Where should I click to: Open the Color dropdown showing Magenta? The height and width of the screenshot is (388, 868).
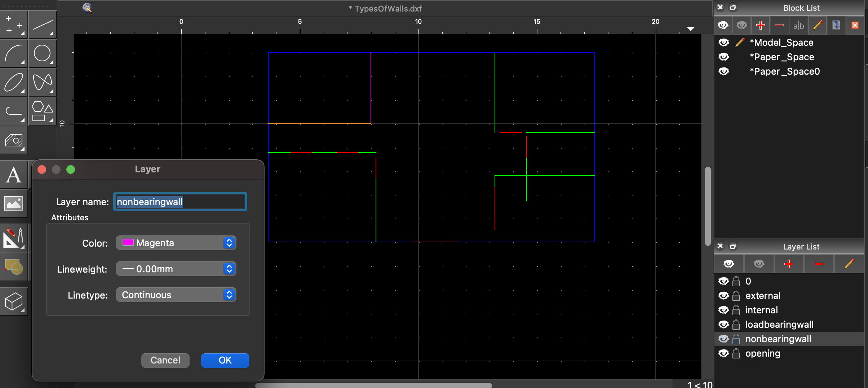tap(176, 243)
